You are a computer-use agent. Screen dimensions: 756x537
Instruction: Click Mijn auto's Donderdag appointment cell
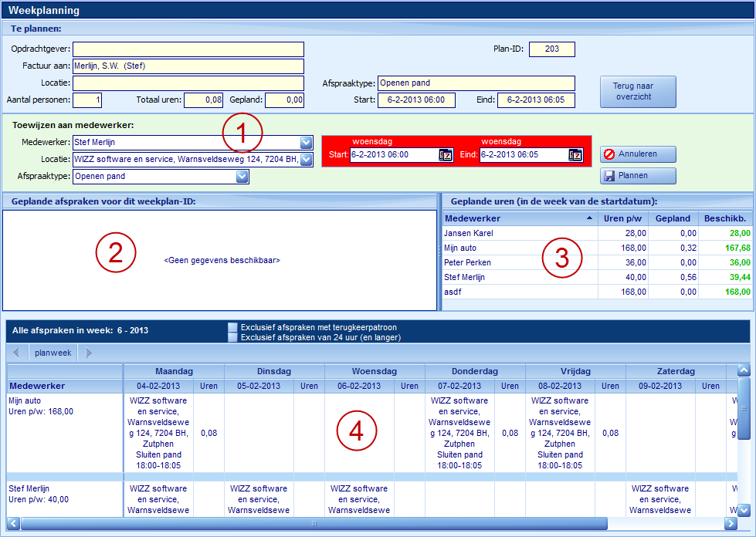pyautogui.click(x=459, y=433)
